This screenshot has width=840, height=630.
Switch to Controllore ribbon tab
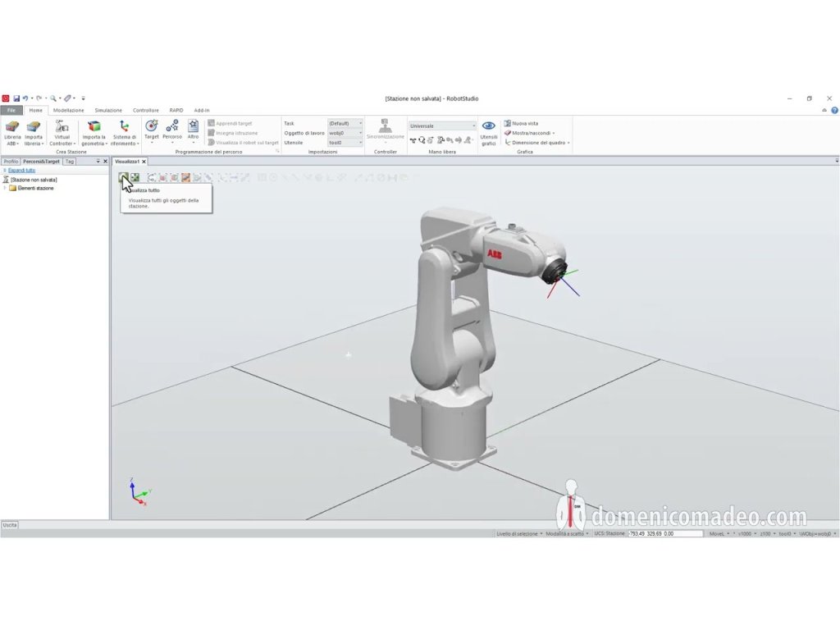[x=146, y=111]
